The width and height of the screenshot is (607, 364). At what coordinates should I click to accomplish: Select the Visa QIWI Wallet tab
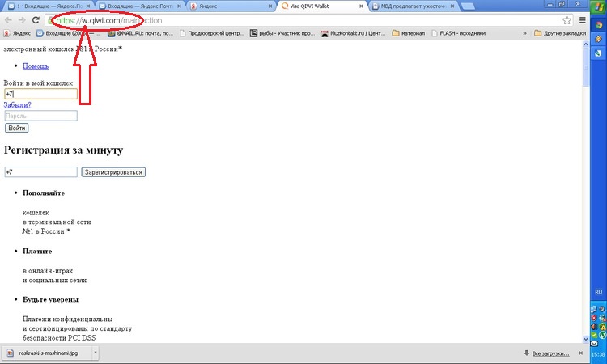(321, 6)
